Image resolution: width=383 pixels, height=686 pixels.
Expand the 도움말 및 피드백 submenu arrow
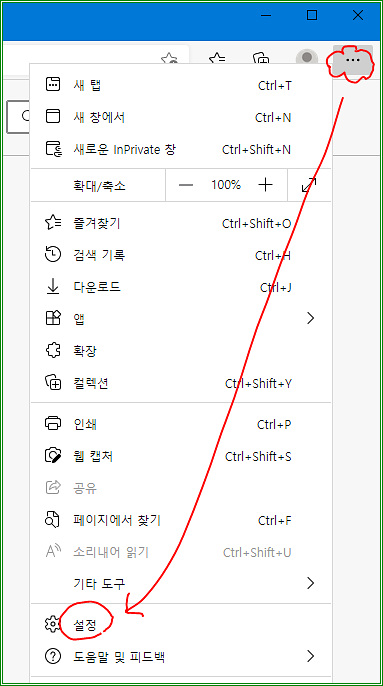coord(311,656)
